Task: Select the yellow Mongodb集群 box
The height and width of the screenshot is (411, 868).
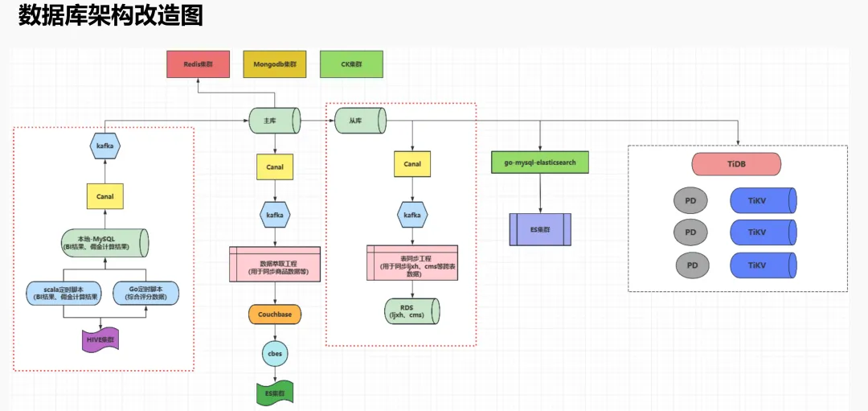Action: click(x=275, y=64)
